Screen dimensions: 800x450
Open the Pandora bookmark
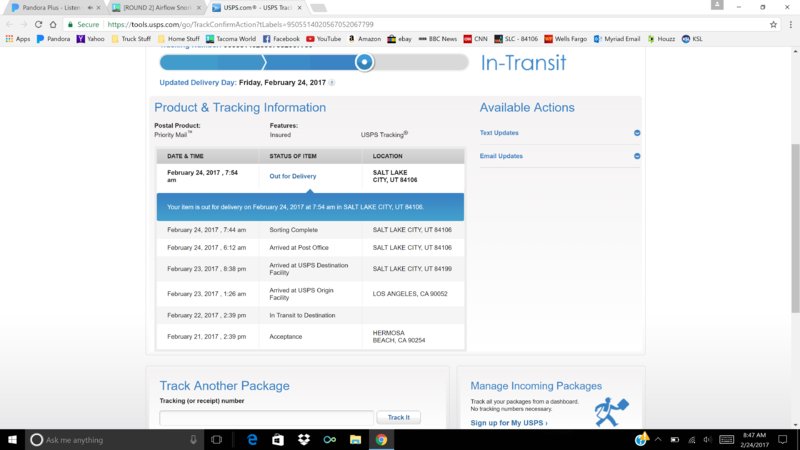point(54,39)
